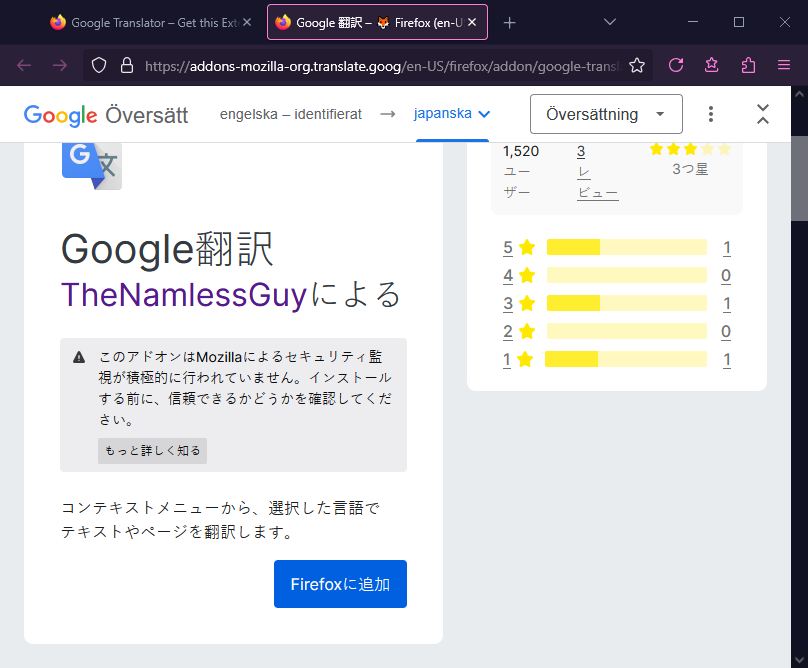Open the japanska target language dropdown
The image size is (808, 668).
pyautogui.click(x=452, y=113)
